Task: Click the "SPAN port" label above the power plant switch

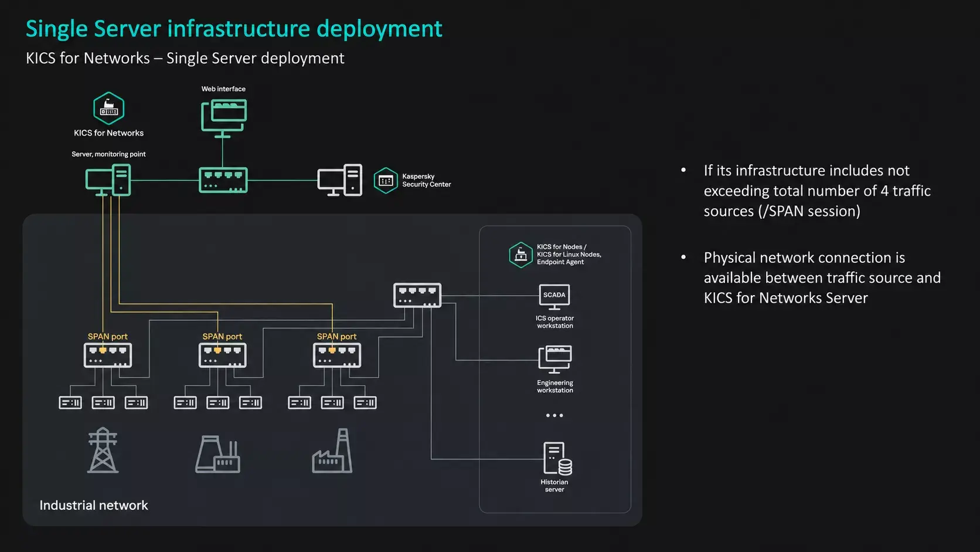Action: [222, 337]
